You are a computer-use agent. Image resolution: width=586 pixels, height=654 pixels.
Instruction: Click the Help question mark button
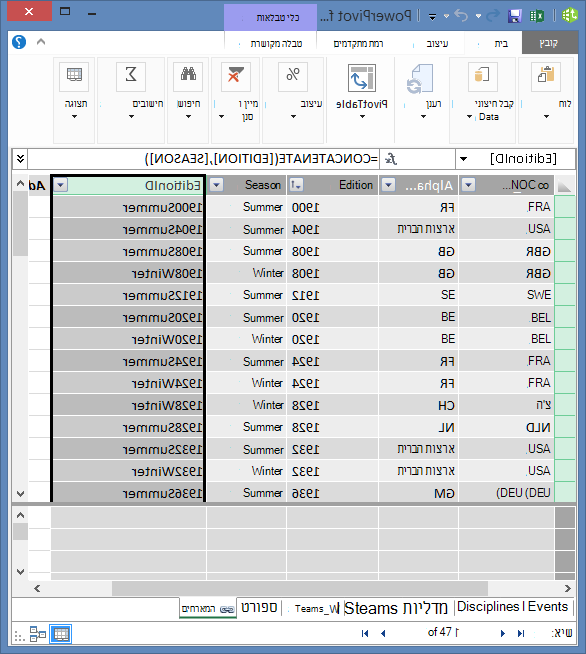click(19, 42)
